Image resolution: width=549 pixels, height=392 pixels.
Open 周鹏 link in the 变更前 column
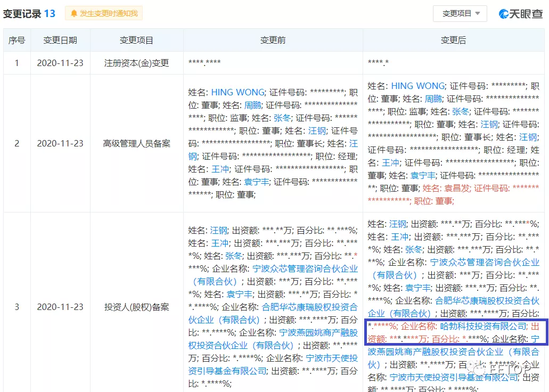[252, 105]
